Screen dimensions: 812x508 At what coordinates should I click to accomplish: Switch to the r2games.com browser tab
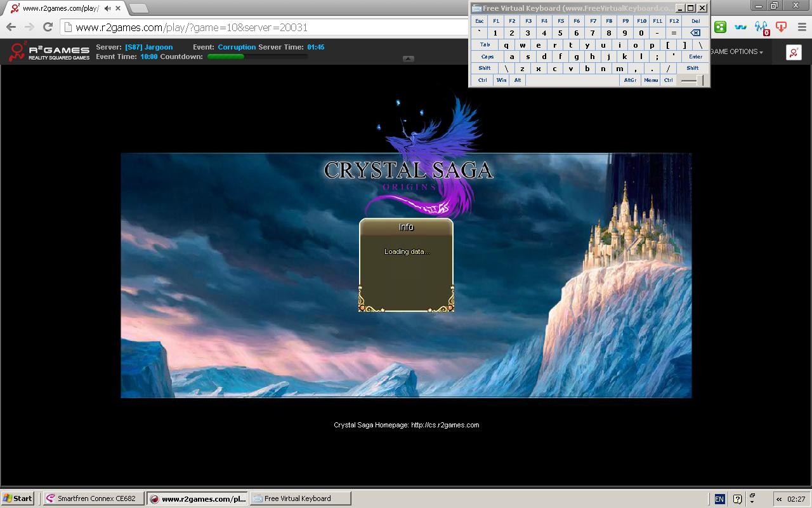(63, 8)
